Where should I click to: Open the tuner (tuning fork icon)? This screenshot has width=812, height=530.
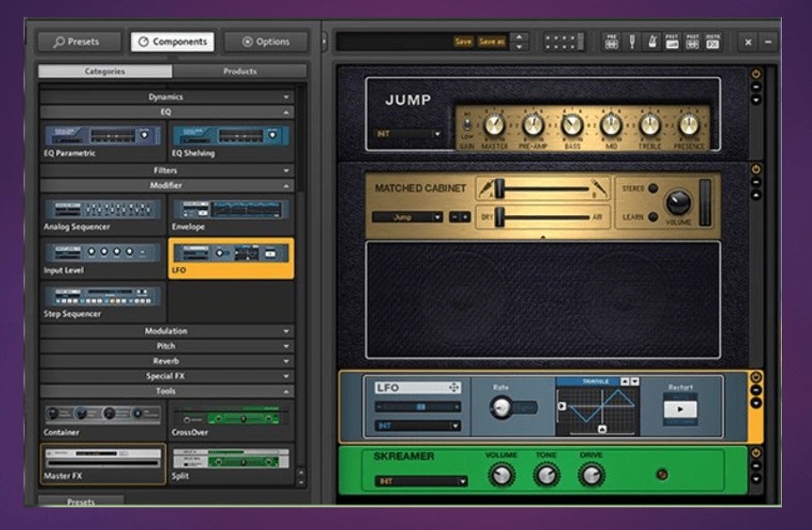point(632,41)
